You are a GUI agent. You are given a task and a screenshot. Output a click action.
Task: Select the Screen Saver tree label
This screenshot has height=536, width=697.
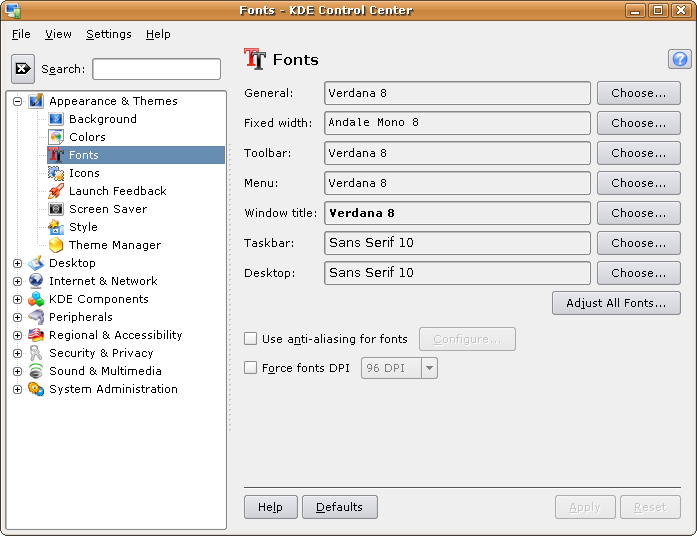click(x=108, y=209)
